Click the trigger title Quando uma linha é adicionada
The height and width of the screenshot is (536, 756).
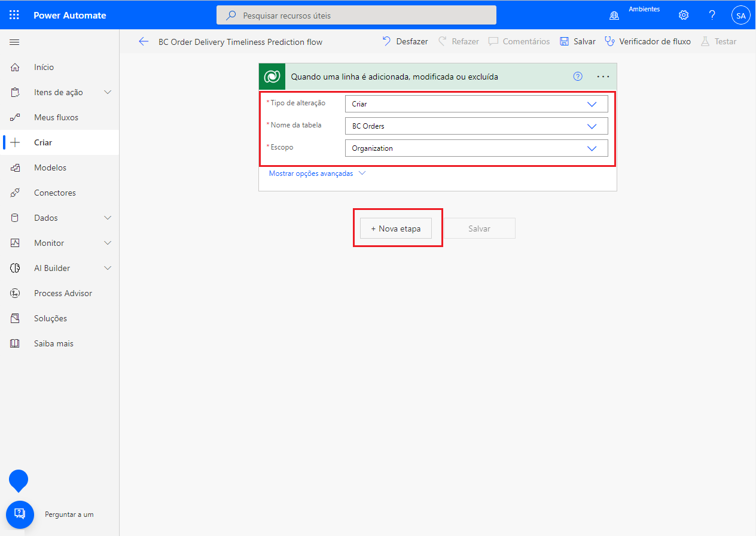395,77
